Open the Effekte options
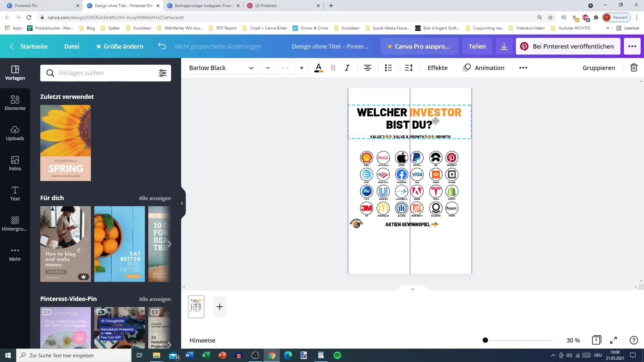The height and width of the screenshot is (362, 644). point(437,68)
